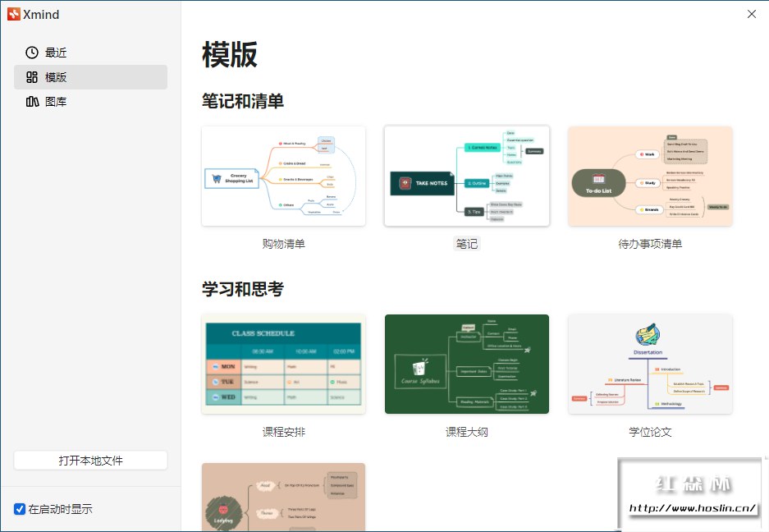Open the To-do List 待办事项清单 template
The width and height of the screenshot is (769, 532).
pyautogui.click(x=650, y=177)
